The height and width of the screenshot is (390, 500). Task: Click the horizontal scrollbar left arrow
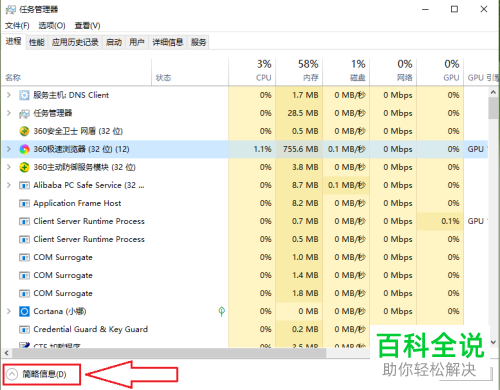coord(6,353)
